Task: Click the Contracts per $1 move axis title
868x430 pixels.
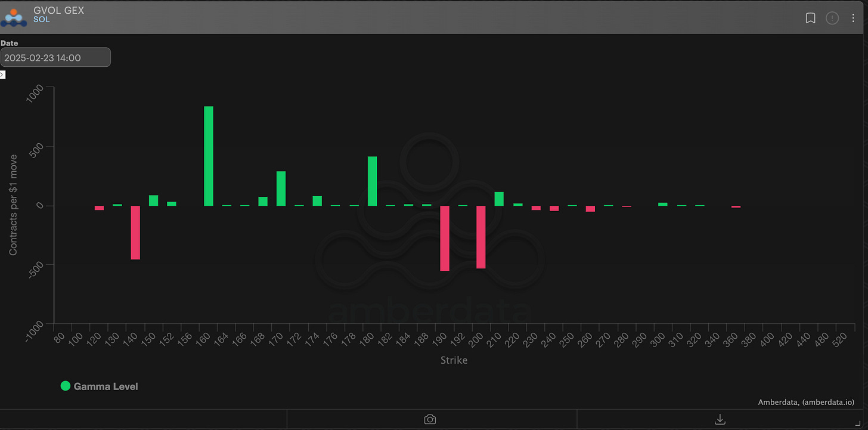Action: tap(13, 205)
